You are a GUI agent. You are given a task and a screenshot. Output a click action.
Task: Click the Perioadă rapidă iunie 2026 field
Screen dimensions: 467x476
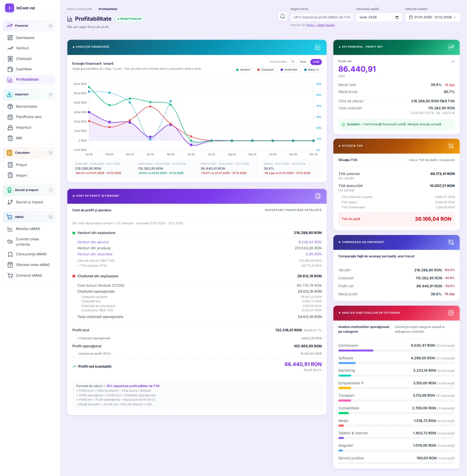coord(379,17)
